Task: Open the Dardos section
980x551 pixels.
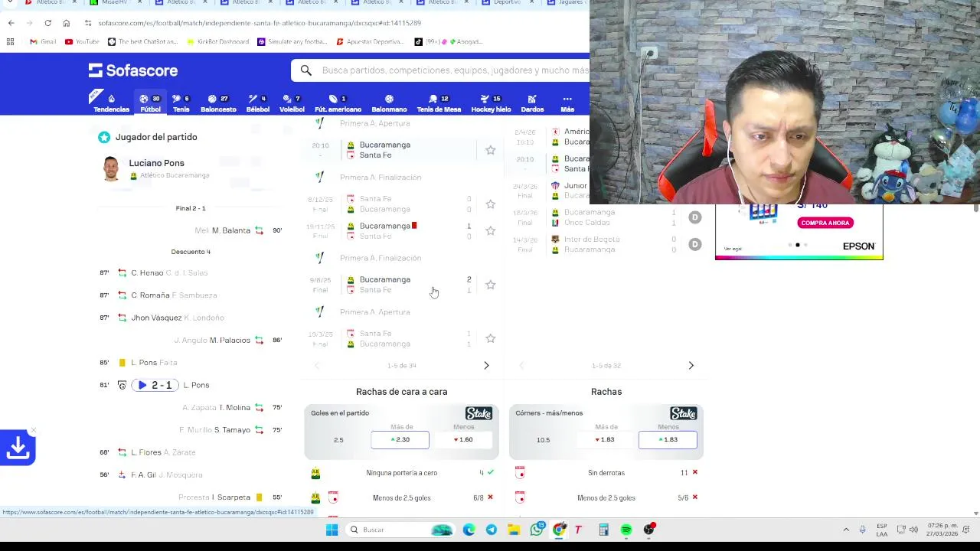Action: (532, 103)
